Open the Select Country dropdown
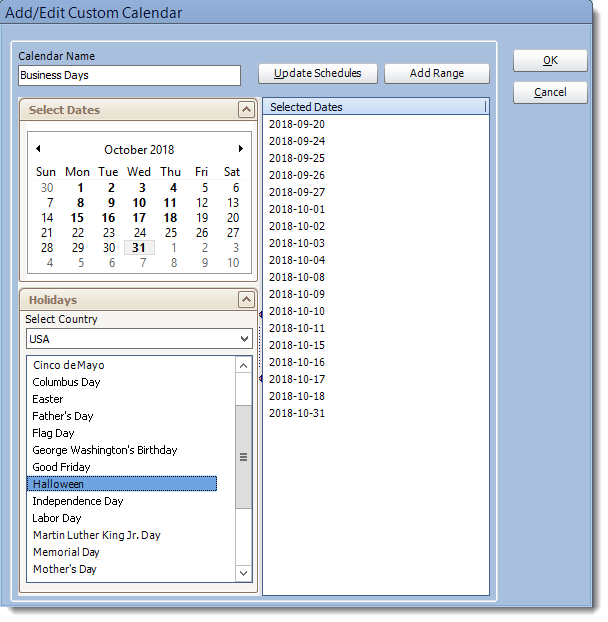 pos(244,339)
